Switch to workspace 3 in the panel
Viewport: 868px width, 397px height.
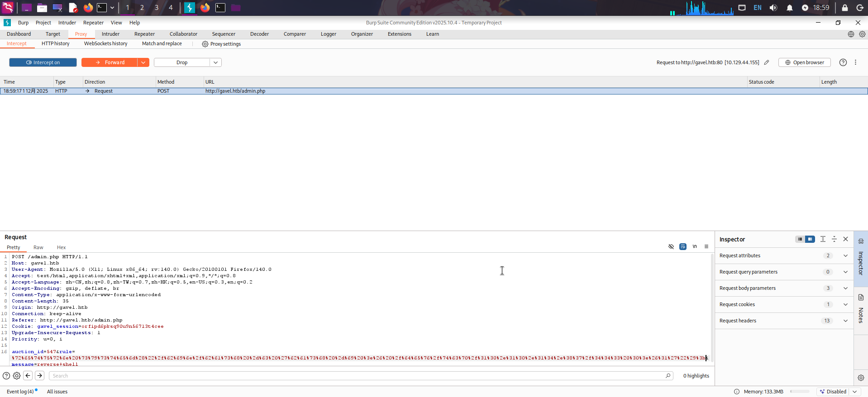[x=157, y=8]
